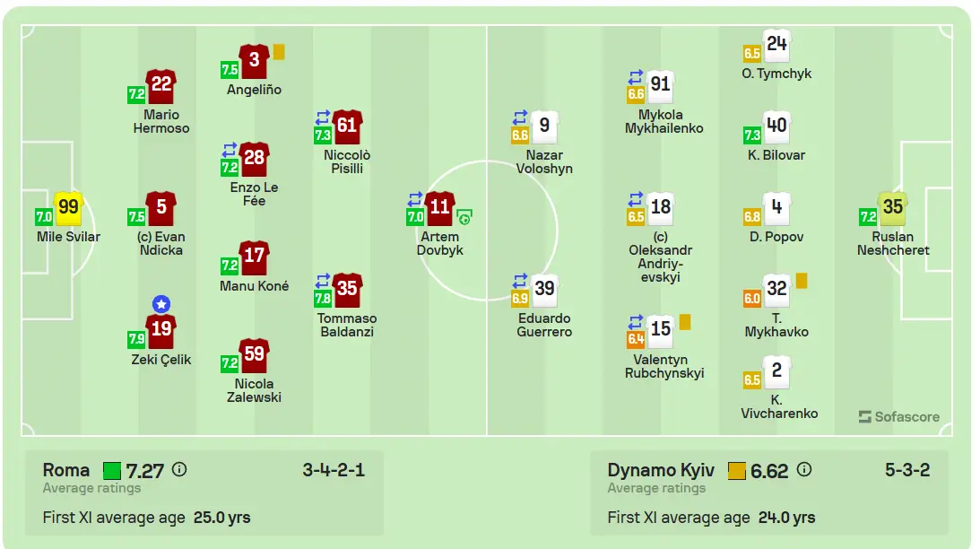This screenshot has width=980, height=549.
Task: Click the info icon beside Dynamo Kyiv's 6.62 rating
Action: click(x=804, y=469)
